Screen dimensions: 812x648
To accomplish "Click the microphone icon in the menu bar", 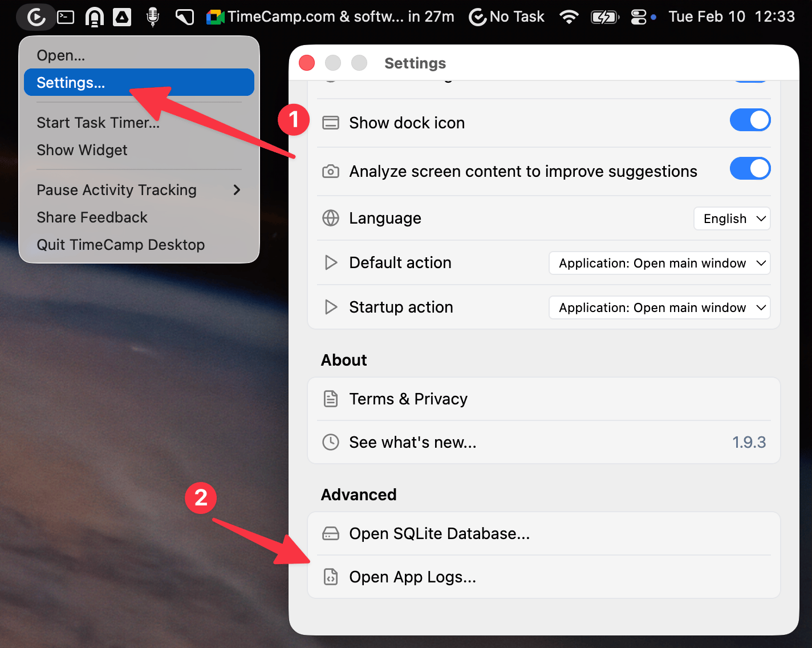I will pyautogui.click(x=152, y=17).
